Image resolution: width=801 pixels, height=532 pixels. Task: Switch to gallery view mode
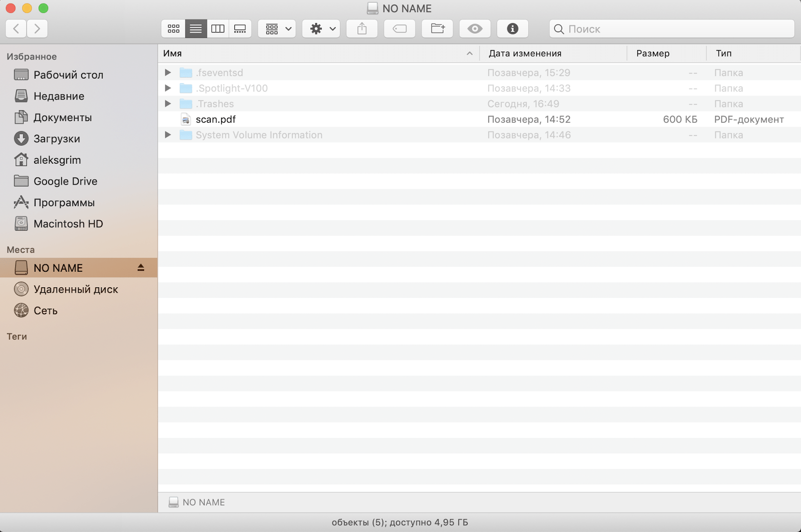240,29
